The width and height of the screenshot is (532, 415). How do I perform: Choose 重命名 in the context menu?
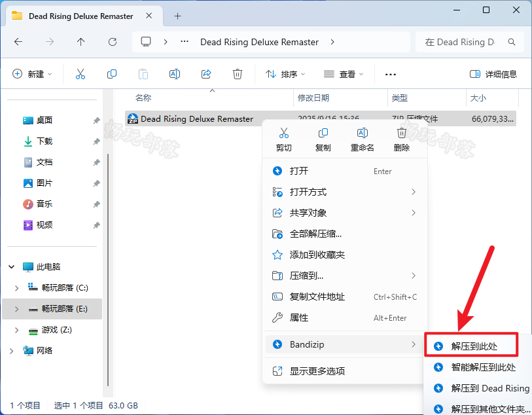click(363, 139)
